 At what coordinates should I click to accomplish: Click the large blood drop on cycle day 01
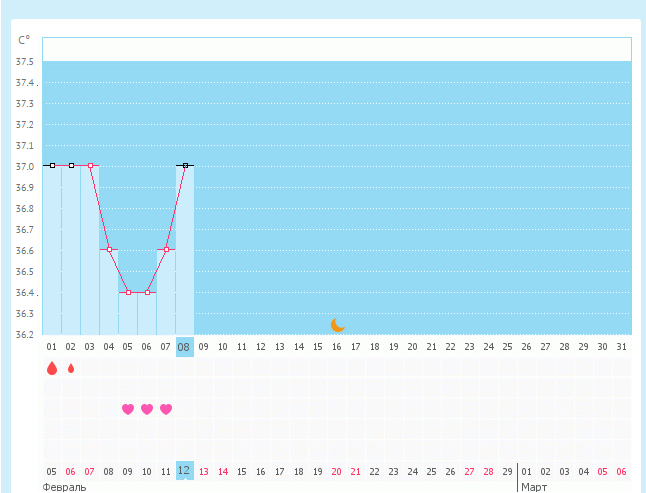click(x=52, y=368)
